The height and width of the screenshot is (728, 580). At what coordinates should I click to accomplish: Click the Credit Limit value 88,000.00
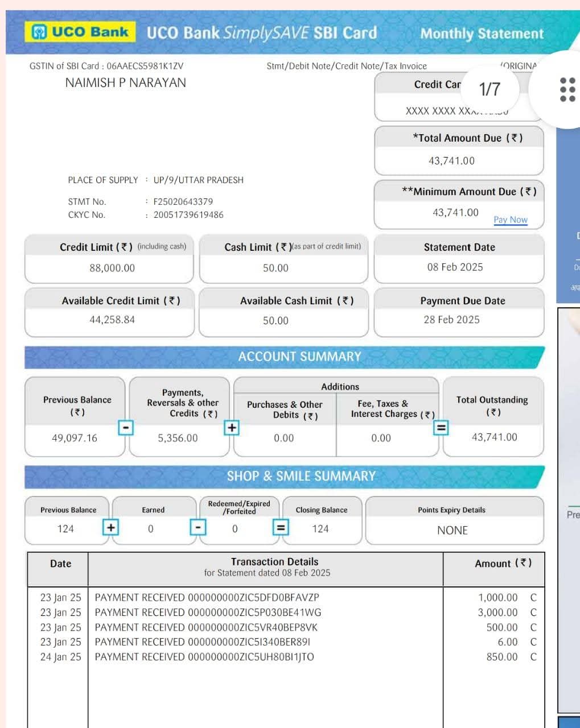pyautogui.click(x=112, y=268)
